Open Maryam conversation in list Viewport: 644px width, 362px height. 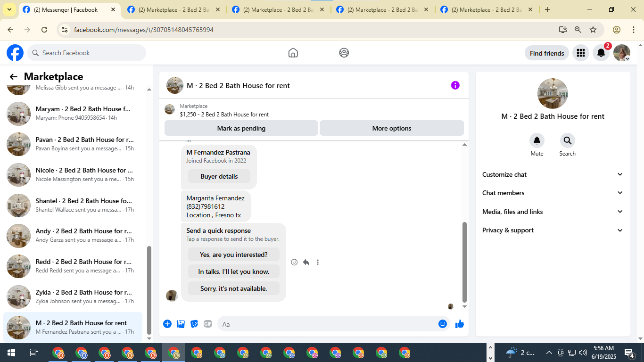(73, 114)
